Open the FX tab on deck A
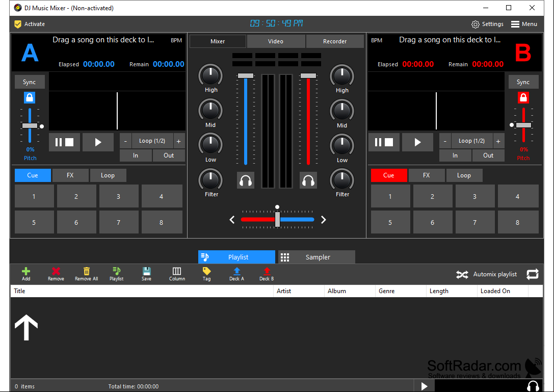Screen dimensions: 554x392 coord(70,175)
